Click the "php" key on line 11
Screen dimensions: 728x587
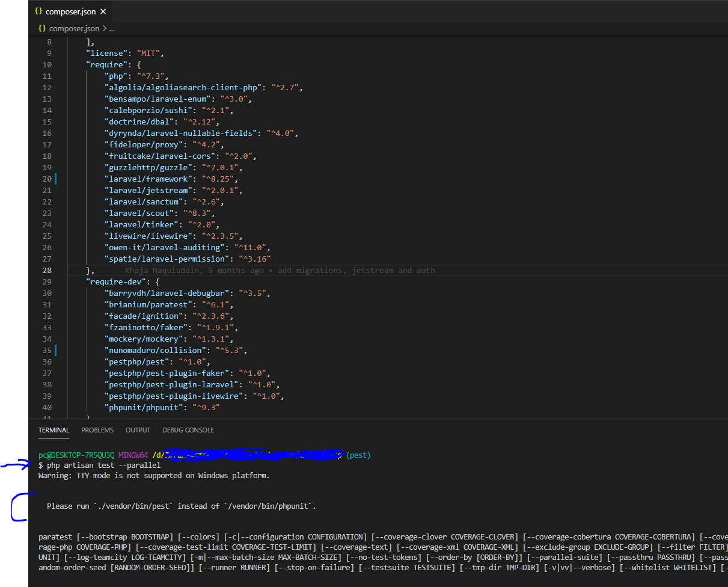click(116, 76)
